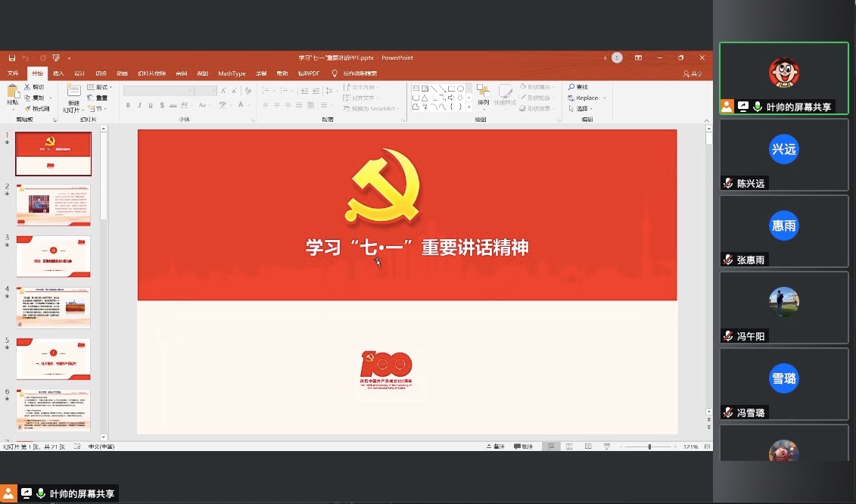
Task: Switch to the Insert (插入) tab
Action: pyautogui.click(x=58, y=73)
